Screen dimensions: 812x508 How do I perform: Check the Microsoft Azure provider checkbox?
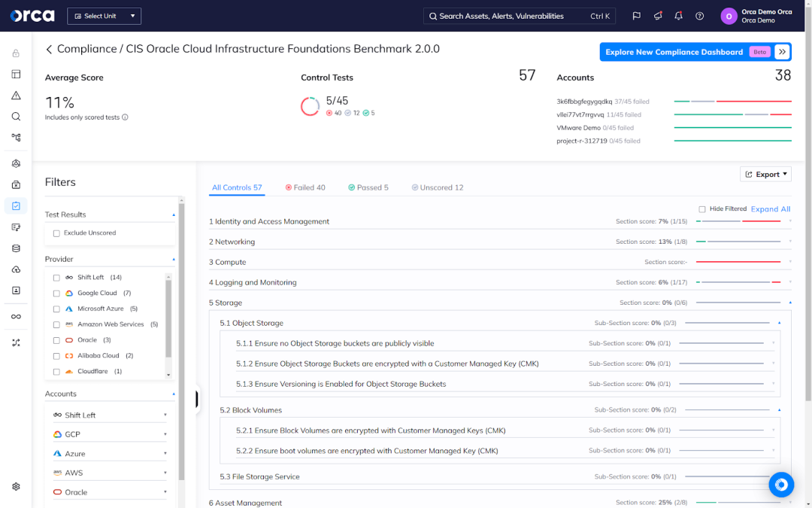pos(56,309)
